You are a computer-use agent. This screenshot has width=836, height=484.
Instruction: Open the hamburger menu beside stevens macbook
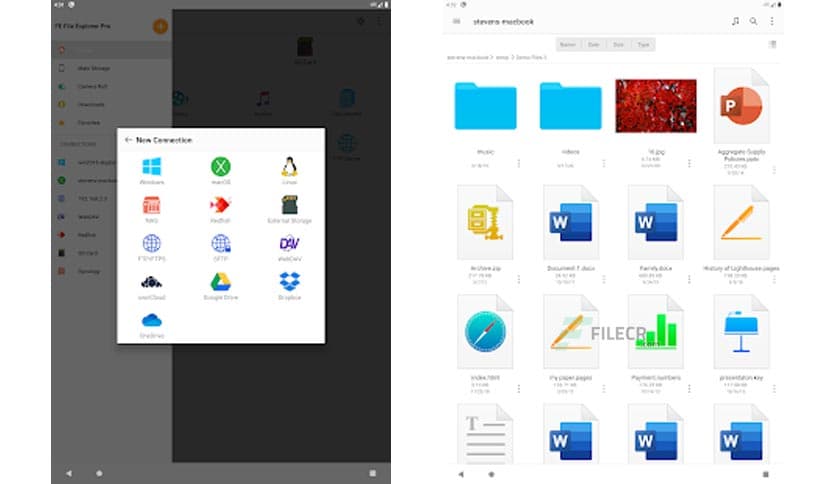456,21
